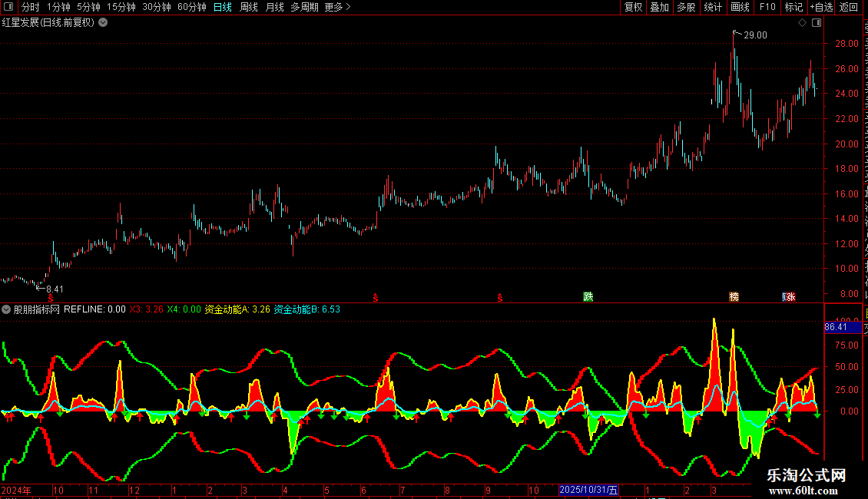Switch to 月线 monthly chart

(x=274, y=7)
